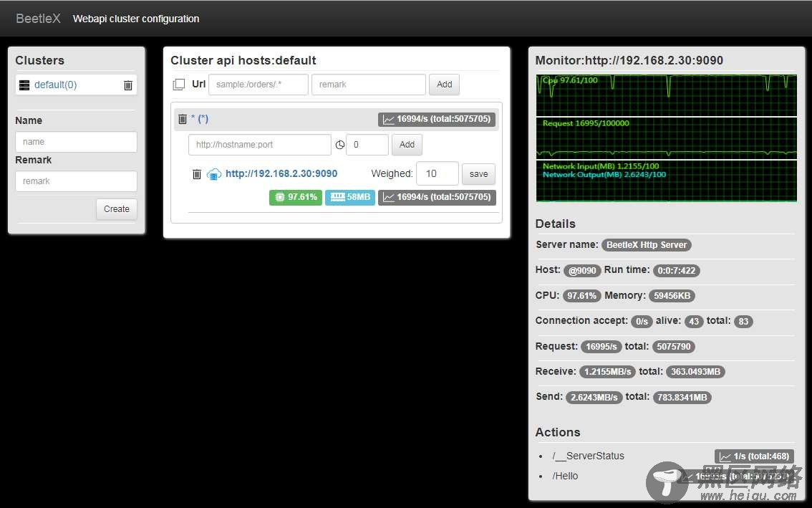Save the host weight value
Image resolution: width=812 pixels, height=508 pixels.
pos(478,174)
